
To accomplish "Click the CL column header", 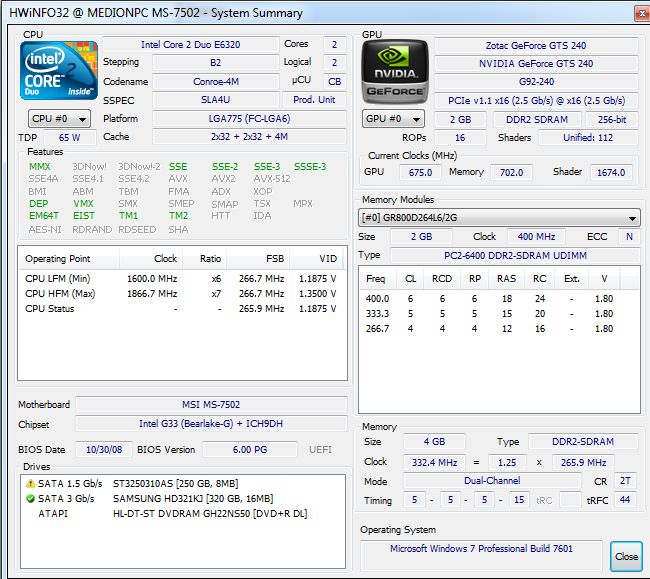I will [x=410, y=279].
